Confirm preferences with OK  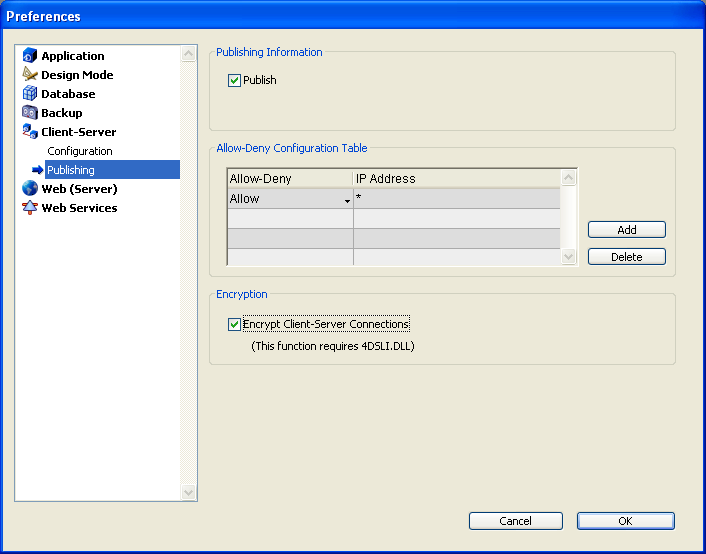point(625,521)
